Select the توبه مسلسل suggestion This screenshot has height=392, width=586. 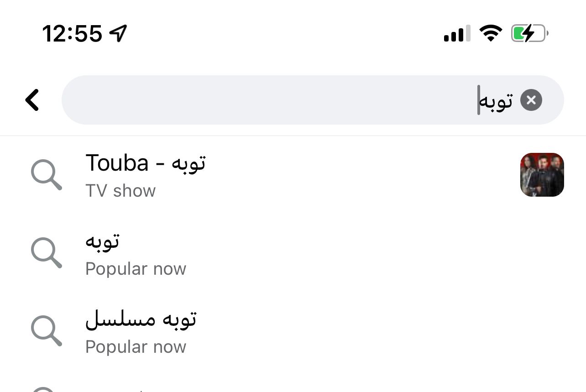(141, 319)
